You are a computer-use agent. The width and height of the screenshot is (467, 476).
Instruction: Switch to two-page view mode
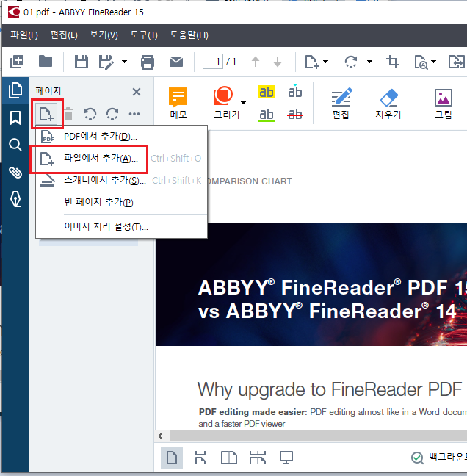tap(229, 458)
